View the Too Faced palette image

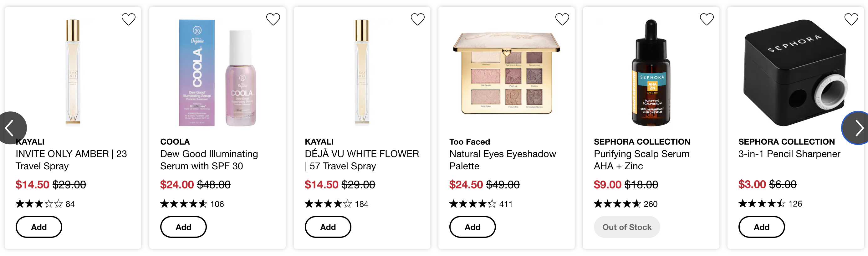coord(507,73)
